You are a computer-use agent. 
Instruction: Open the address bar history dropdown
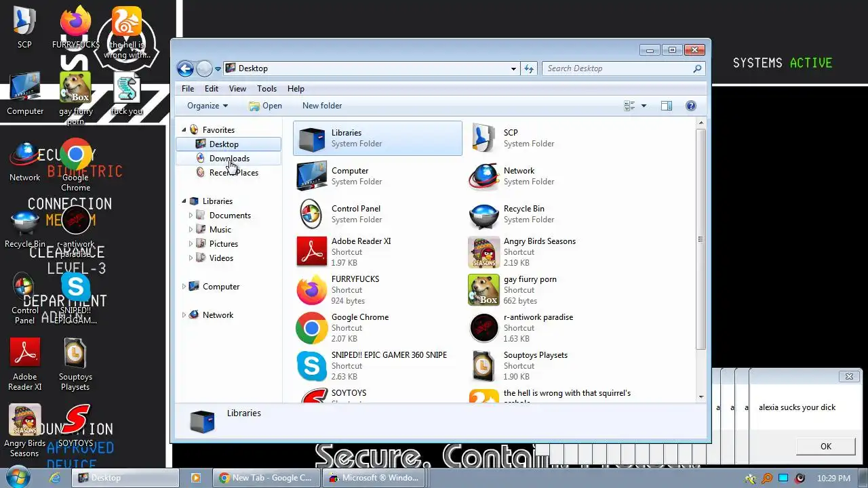pos(513,68)
